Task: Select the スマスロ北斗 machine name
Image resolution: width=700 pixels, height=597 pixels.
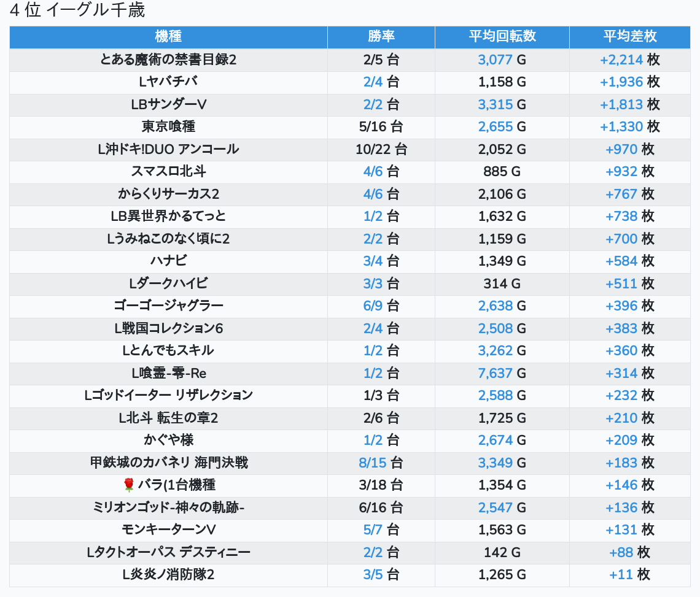Action: (168, 172)
